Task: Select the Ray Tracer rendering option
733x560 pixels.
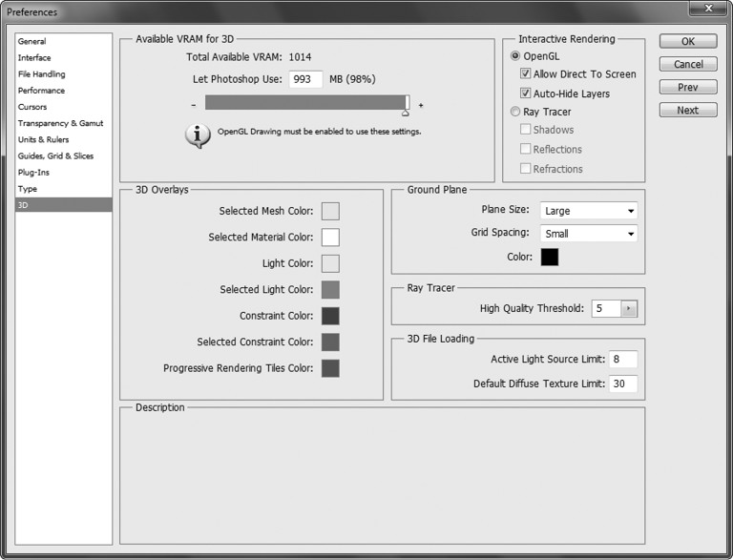Action: [515, 112]
